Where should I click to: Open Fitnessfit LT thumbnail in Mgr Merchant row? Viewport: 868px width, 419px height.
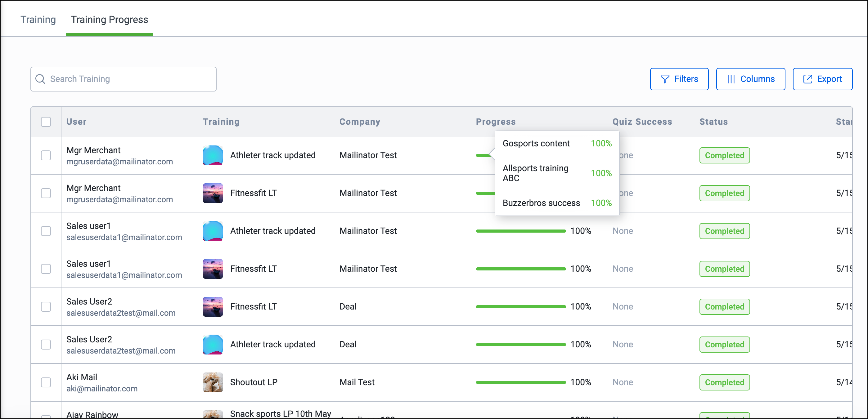pos(213,193)
